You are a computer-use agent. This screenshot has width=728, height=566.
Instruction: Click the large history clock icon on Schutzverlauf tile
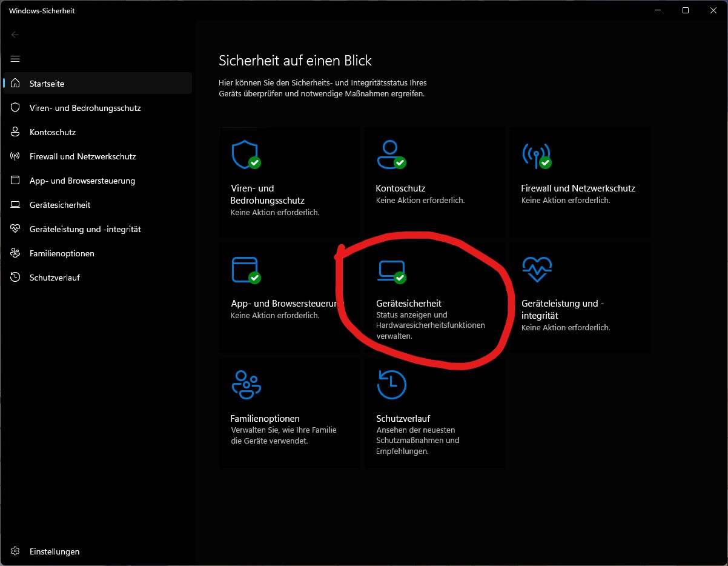pyautogui.click(x=391, y=384)
